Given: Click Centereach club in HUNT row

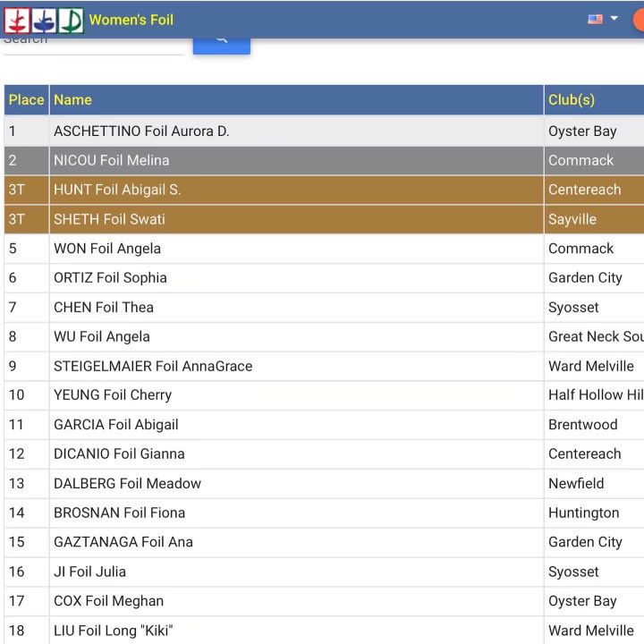Looking at the screenshot, I should click(x=584, y=190).
